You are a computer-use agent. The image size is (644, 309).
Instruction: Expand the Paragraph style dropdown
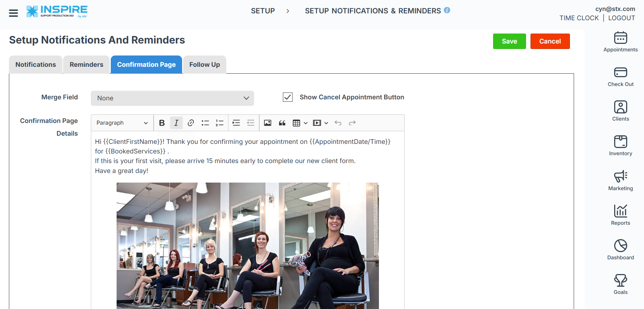pos(122,123)
